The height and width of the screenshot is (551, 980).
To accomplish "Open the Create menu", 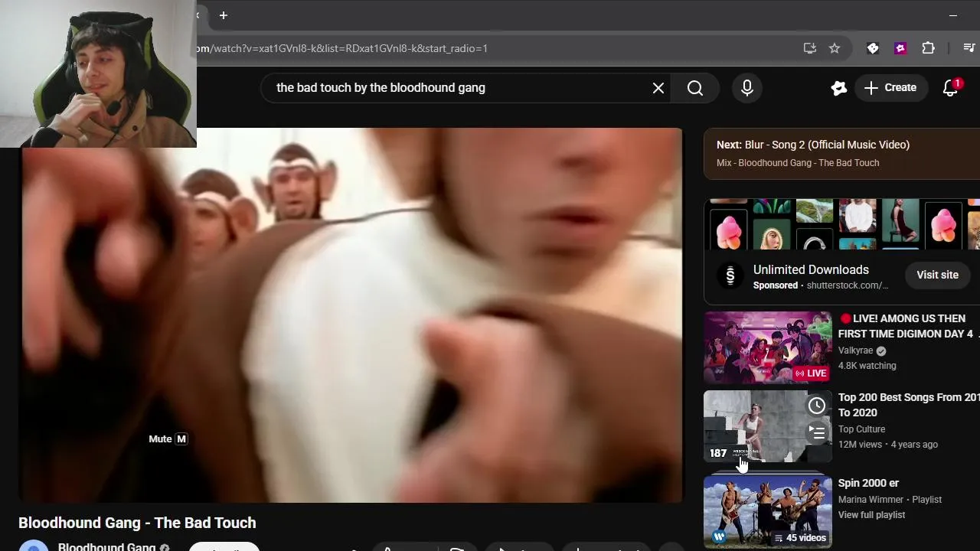I will coord(890,88).
